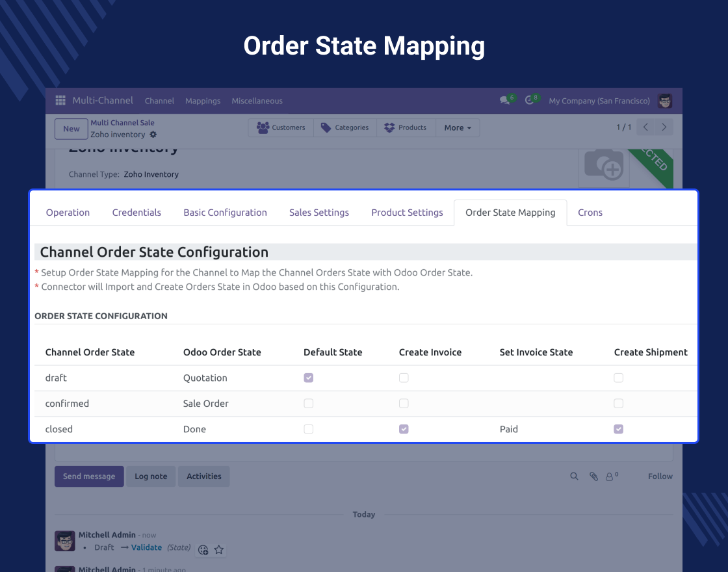The image size is (728, 572).
Task: Star the Draft Validate message
Action: (x=218, y=550)
